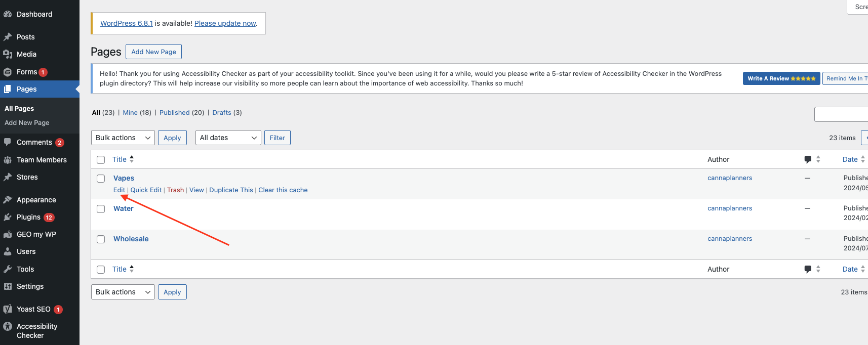
Task: Open the top Bulk actions dropdown
Action: click(123, 138)
